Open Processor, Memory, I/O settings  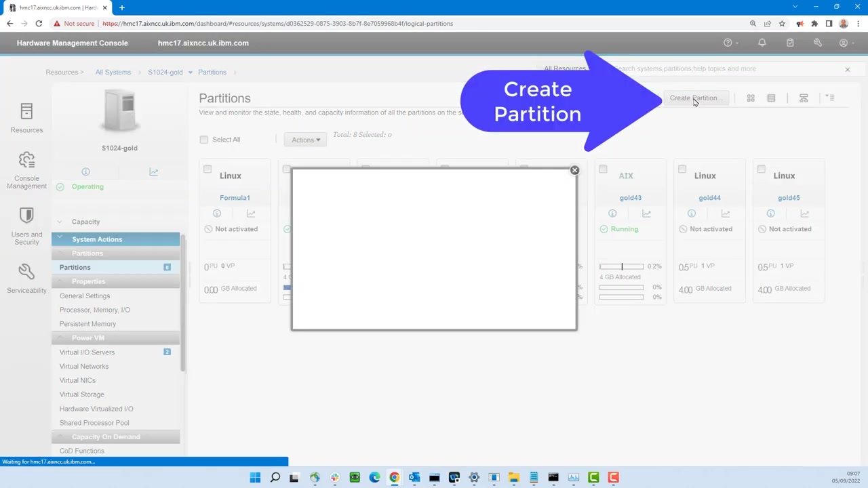(95, 310)
